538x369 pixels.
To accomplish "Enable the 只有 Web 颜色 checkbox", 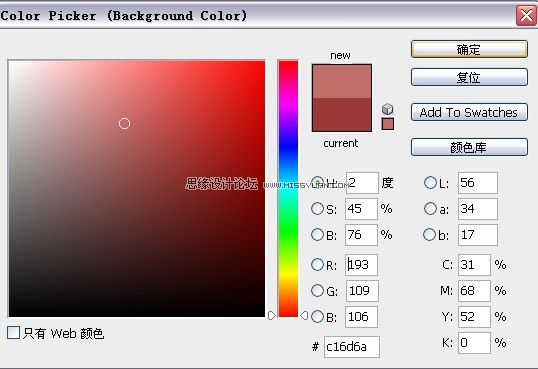I will point(13,333).
